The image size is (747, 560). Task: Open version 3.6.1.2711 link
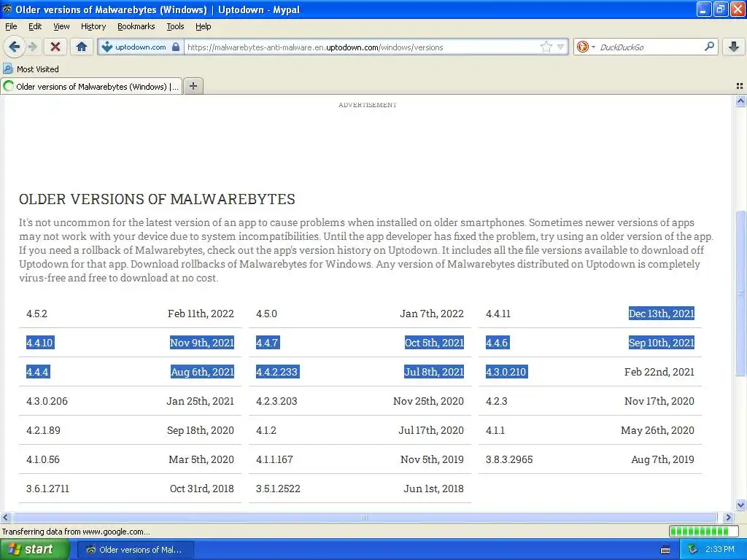[47, 489]
